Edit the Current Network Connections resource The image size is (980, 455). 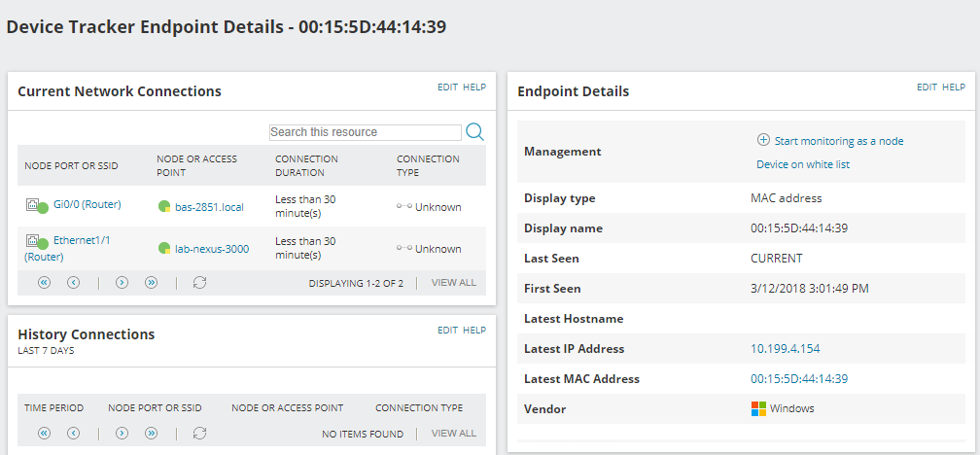pyautogui.click(x=447, y=87)
